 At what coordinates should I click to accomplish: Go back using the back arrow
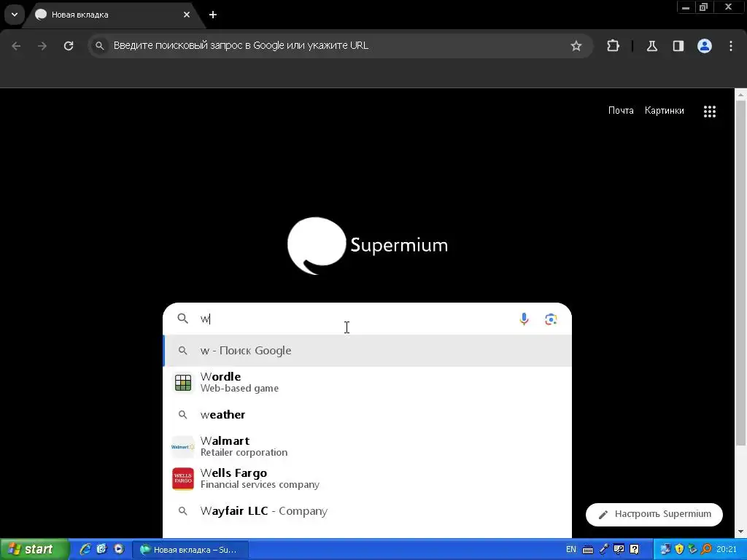(16, 46)
